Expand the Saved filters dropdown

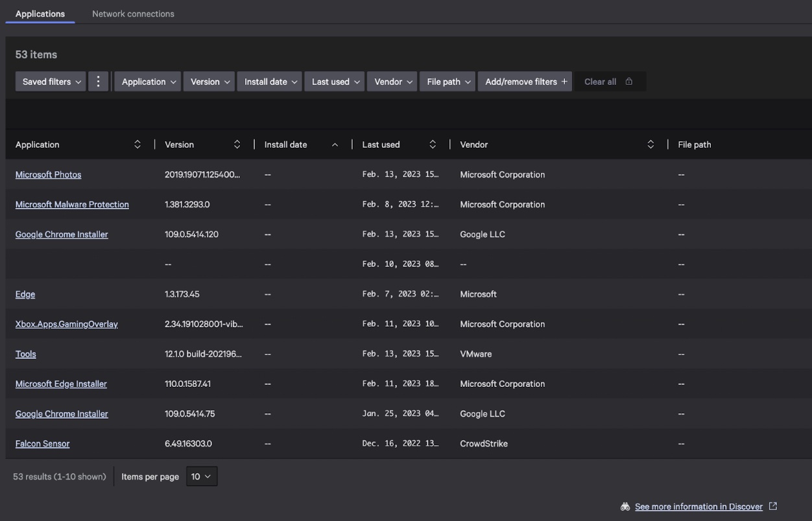click(x=51, y=82)
